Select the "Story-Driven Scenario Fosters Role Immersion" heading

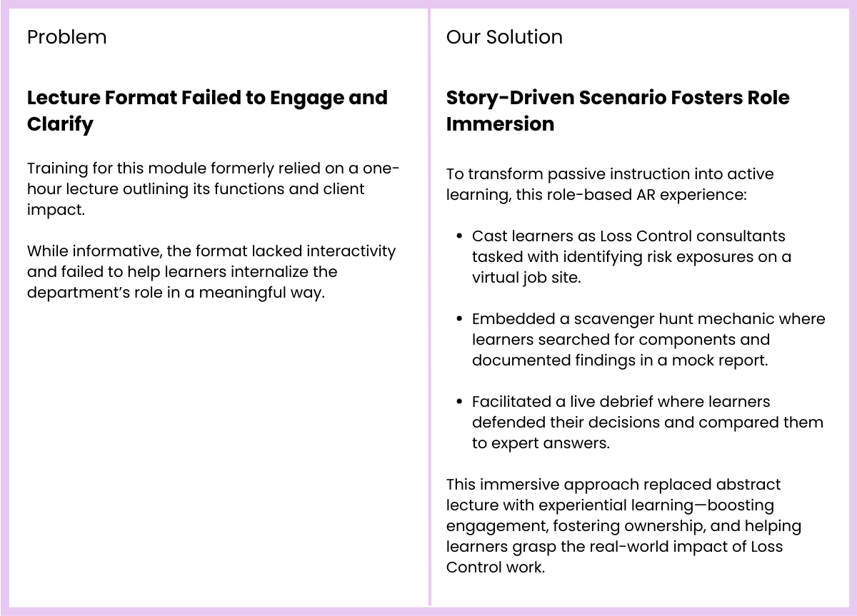(618, 111)
